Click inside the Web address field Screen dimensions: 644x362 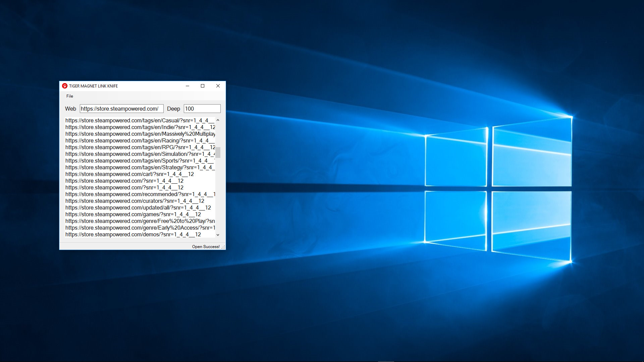pyautogui.click(x=121, y=109)
